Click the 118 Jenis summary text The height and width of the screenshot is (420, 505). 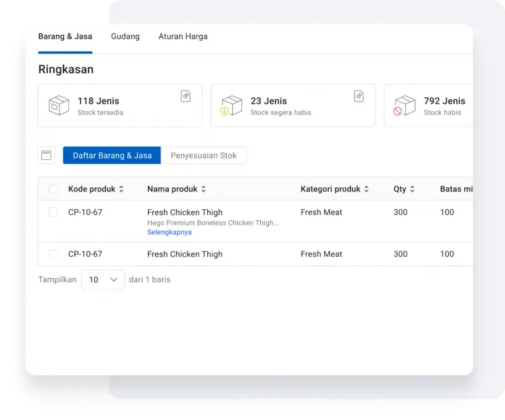(x=98, y=101)
